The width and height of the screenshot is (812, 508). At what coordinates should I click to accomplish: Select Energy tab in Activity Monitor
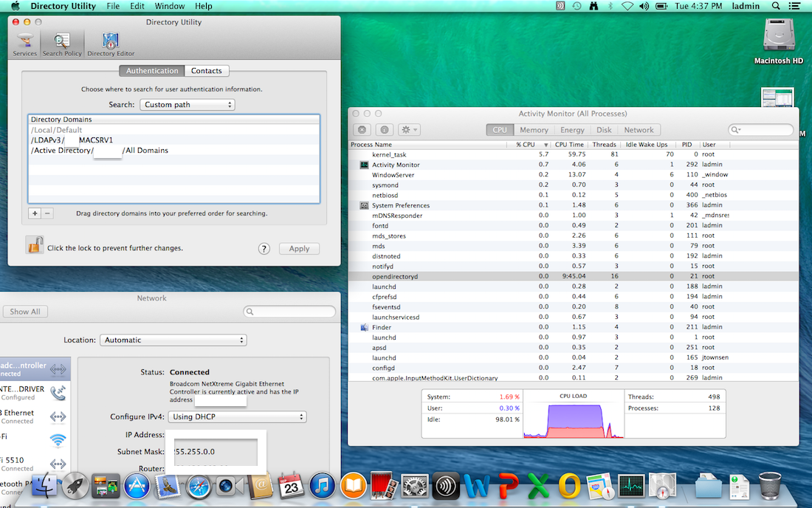[x=572, y=130]
